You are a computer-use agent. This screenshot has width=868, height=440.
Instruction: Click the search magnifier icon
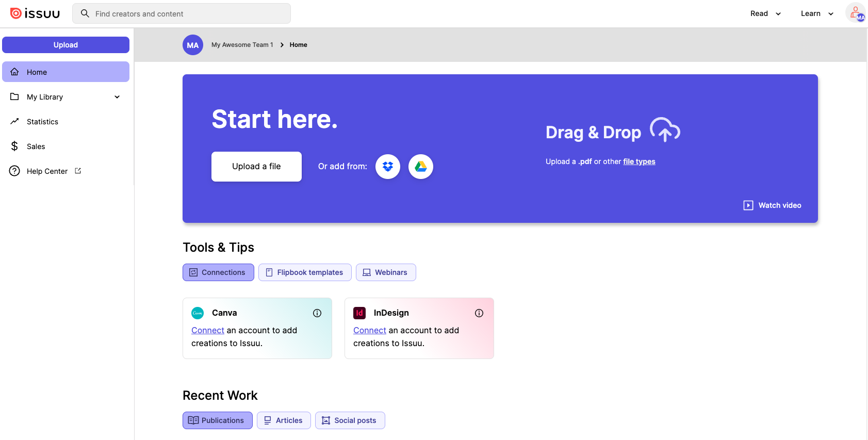tap(85, 13)
